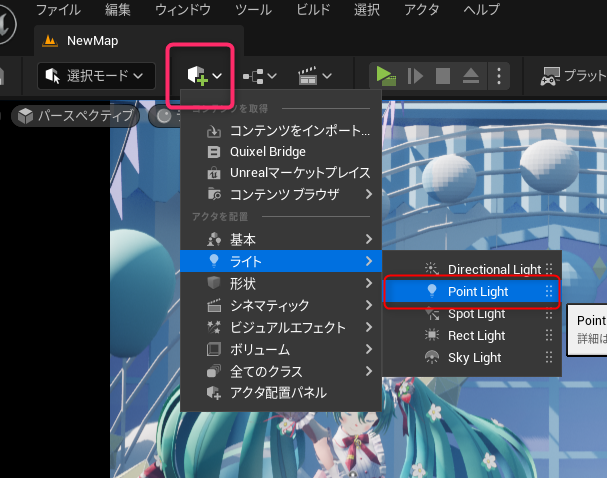The height and width of the screenshot is (478, 607).
Task: Click the Stop playback button
Action: 443,75
